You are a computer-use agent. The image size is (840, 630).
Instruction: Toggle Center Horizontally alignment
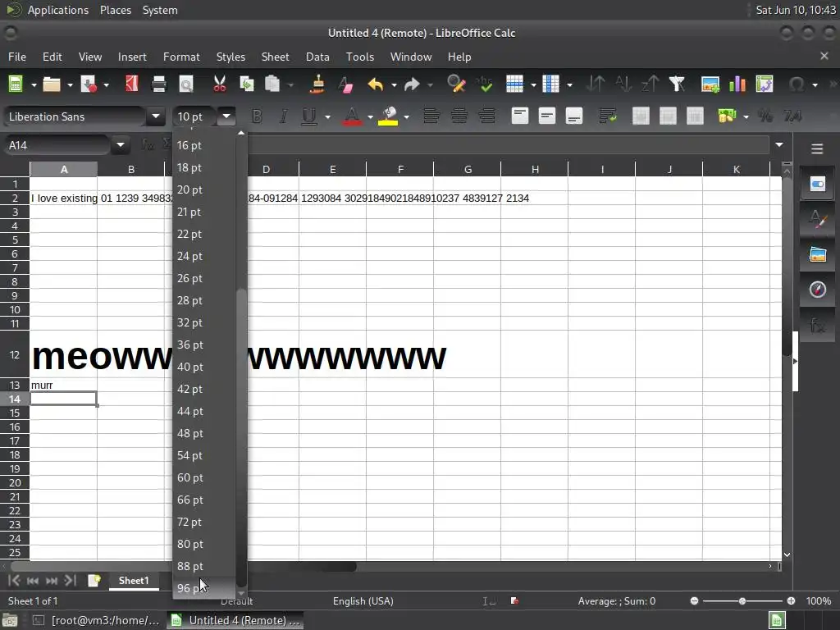pyautogui.click(x=459, y=116)
